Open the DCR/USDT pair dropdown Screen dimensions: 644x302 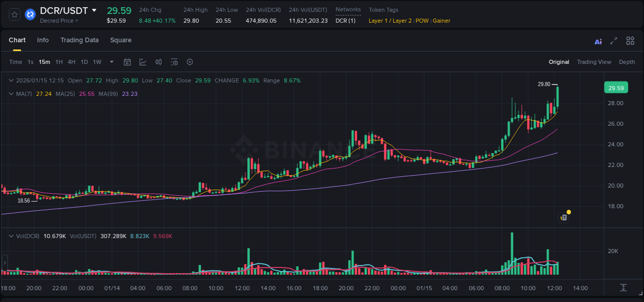(x=94, y=10)
